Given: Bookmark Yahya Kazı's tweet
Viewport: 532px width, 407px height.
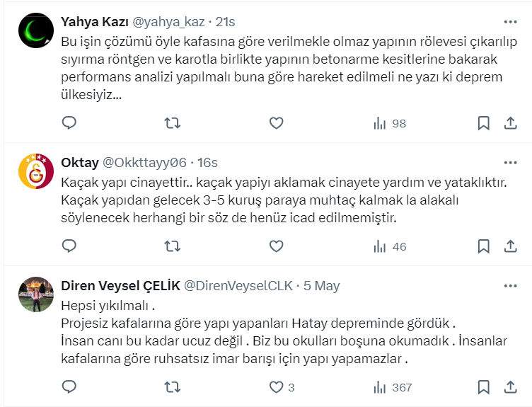Looking at the screenshot, I should coord(483,123).
